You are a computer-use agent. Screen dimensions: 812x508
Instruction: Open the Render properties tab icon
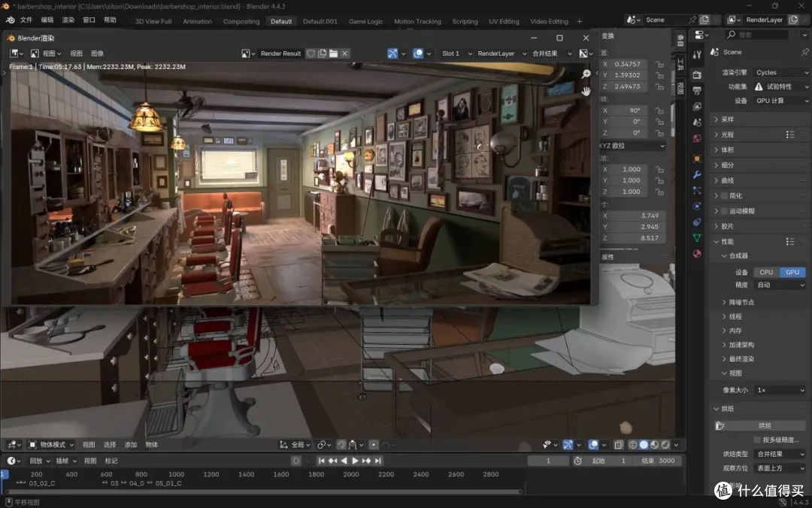[697, 74]
